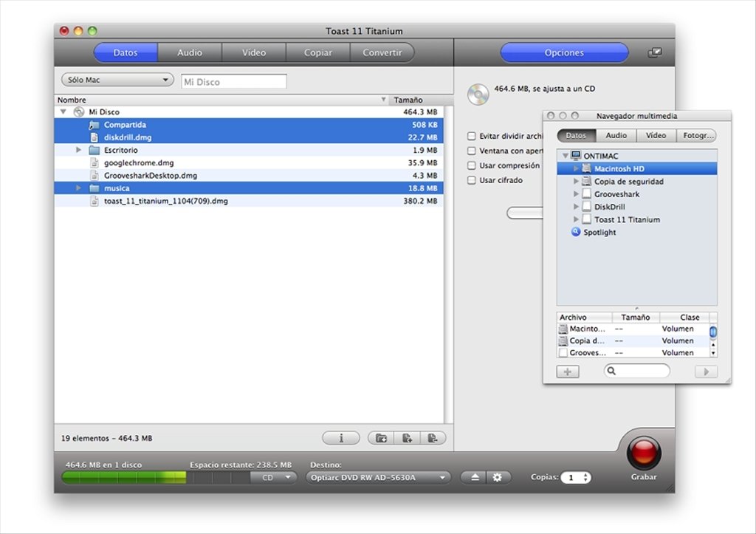Click the Opciones button
Image resolution: width=756 pixels, height=534 pixels.
click(x=564, y=52)
